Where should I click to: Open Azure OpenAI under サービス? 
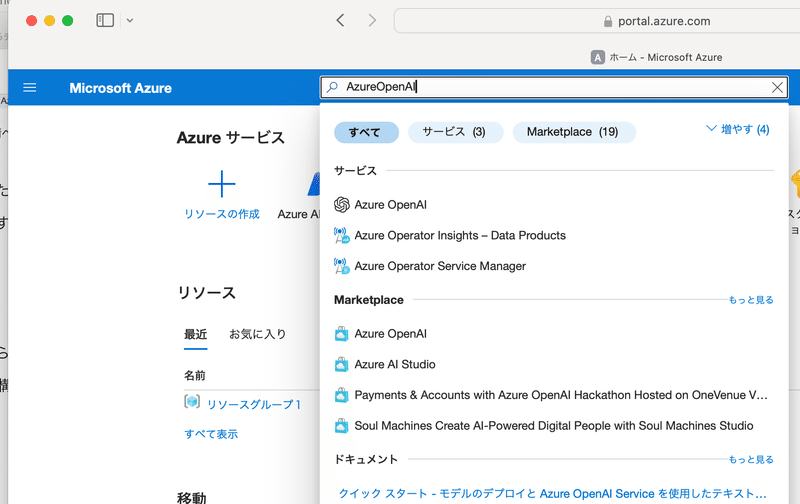click(390, 205)
